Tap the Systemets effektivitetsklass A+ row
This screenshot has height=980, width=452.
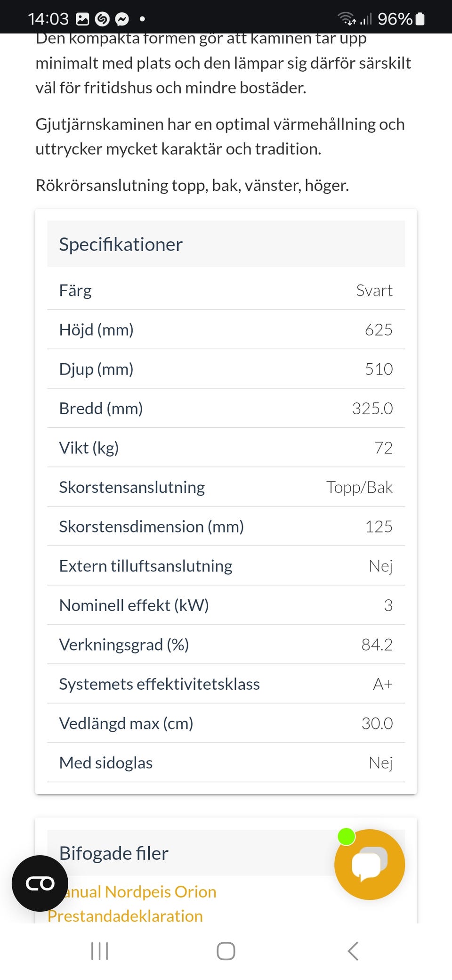(226, 684)
